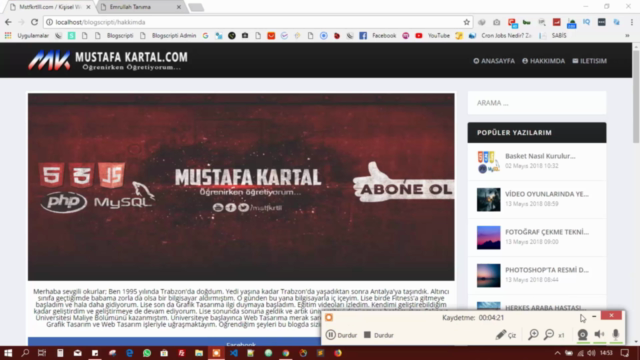Open the FOTOGRAF CEKME TEKNI post
Viewport: 640px width, 360px height.
pyautogui.click(x=547, y=232)
